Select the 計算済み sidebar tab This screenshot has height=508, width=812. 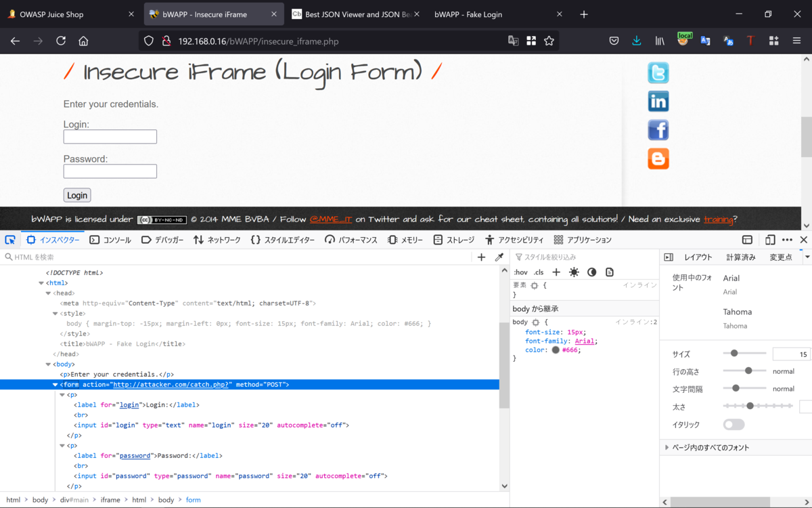pyautogui.click(x=741, y=257)
